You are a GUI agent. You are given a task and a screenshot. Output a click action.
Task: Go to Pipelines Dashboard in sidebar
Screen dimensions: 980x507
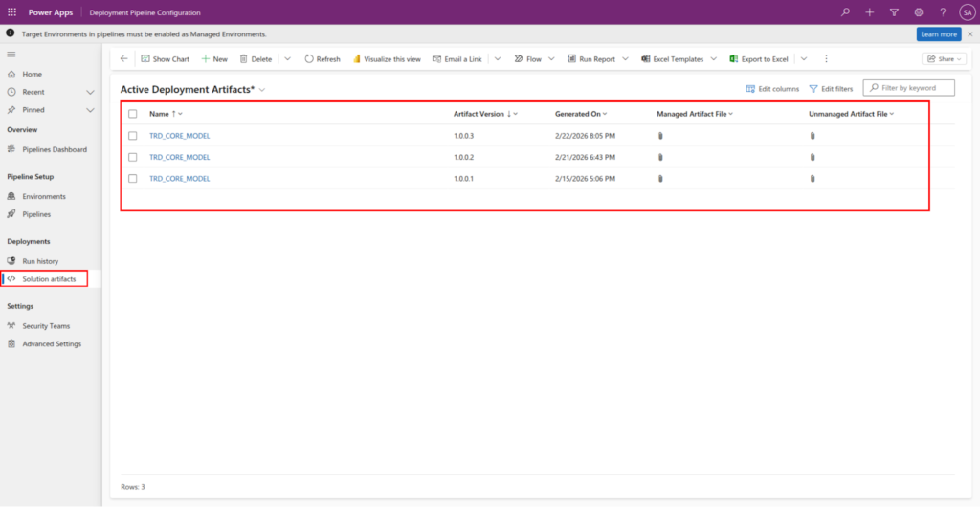tap(54, 149)
